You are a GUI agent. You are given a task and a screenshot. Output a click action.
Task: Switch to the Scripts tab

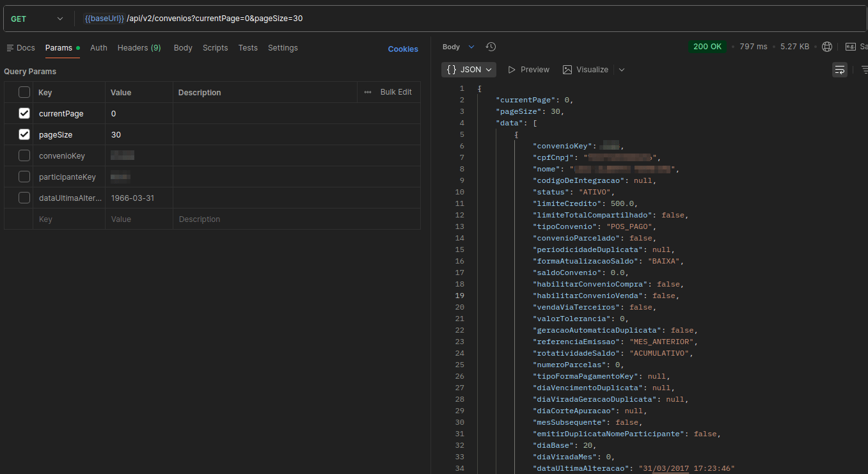tap(215, 48)
